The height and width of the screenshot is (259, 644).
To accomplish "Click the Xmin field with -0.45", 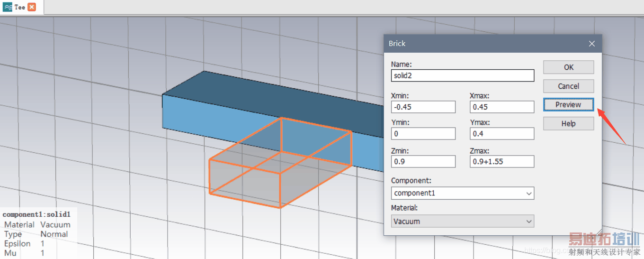I will [x=423, y=107].
